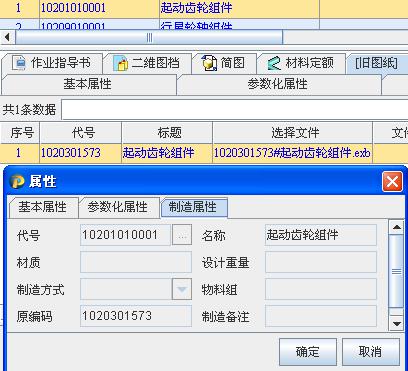Switch to the 二维图档 tab
The image size is (408, 371).
tap(147, 63)
